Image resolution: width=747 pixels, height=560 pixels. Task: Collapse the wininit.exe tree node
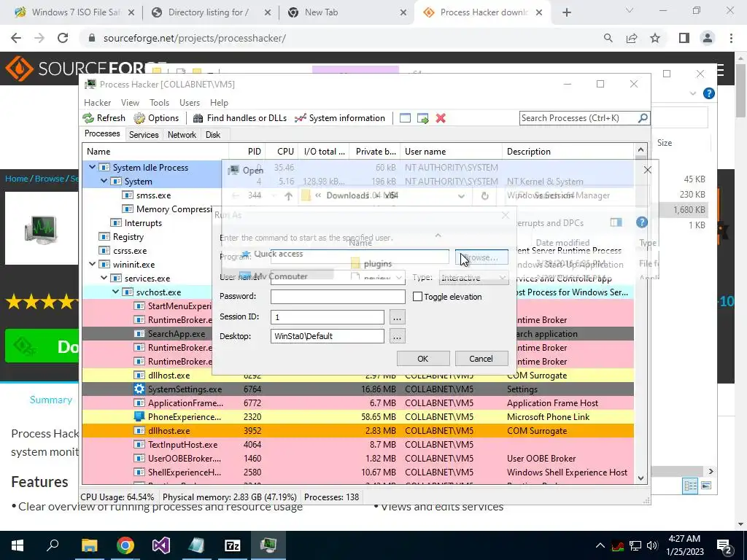(x=92, y=264)
